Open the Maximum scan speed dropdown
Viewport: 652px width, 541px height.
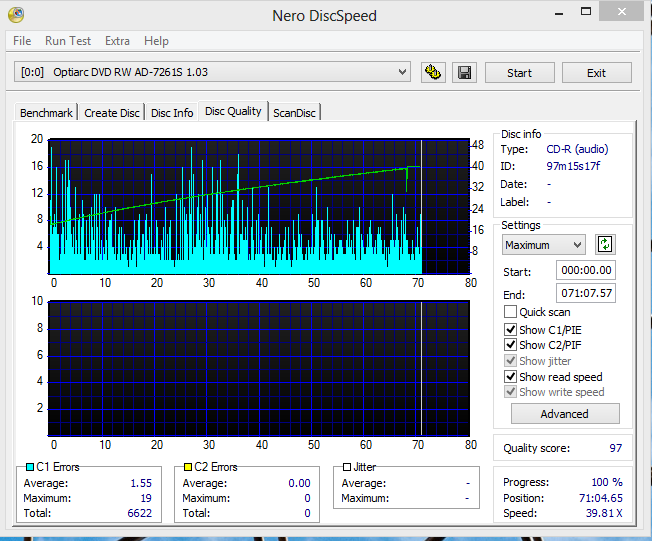(x=543, y=245)
